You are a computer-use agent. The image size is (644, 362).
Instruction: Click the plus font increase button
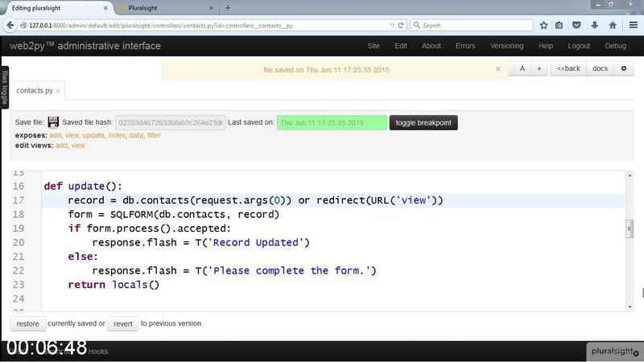click(x=539, y=68)
